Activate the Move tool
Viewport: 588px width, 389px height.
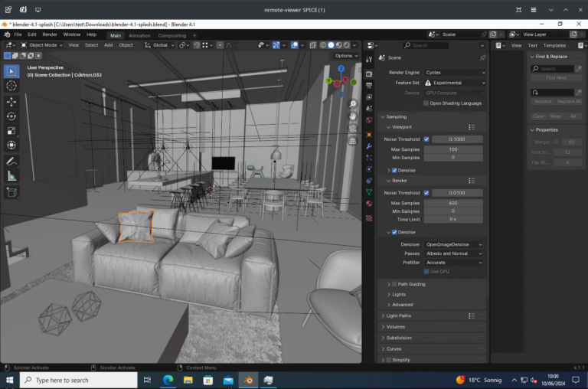pos(11,101)
